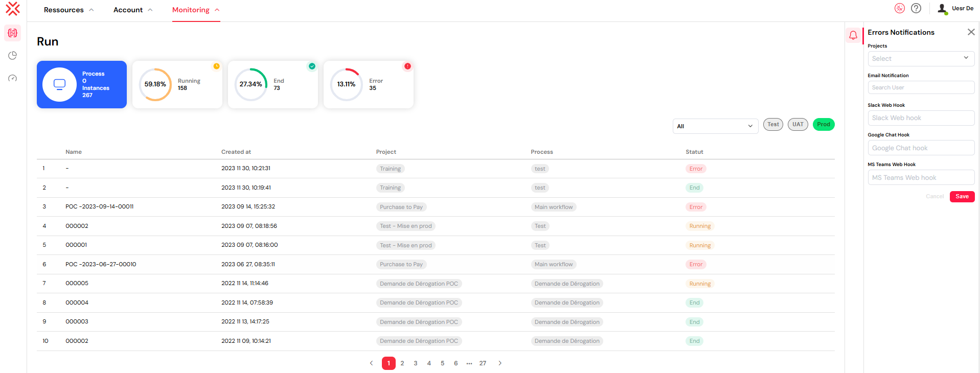This screenshot has height=373, width=980.
Task: Open the process board sidebar icon
Action: [x=13, y=33]
